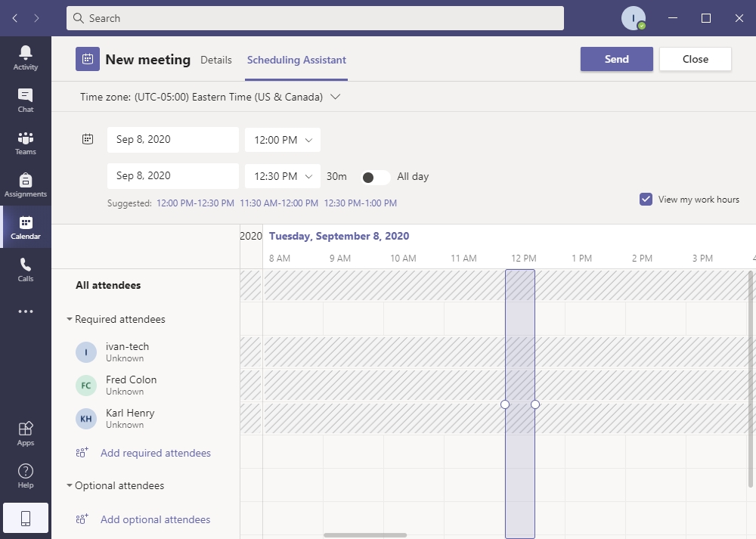Open the Activity feed
The width and height of the screenshot is (756, 539).
[26, 57]
